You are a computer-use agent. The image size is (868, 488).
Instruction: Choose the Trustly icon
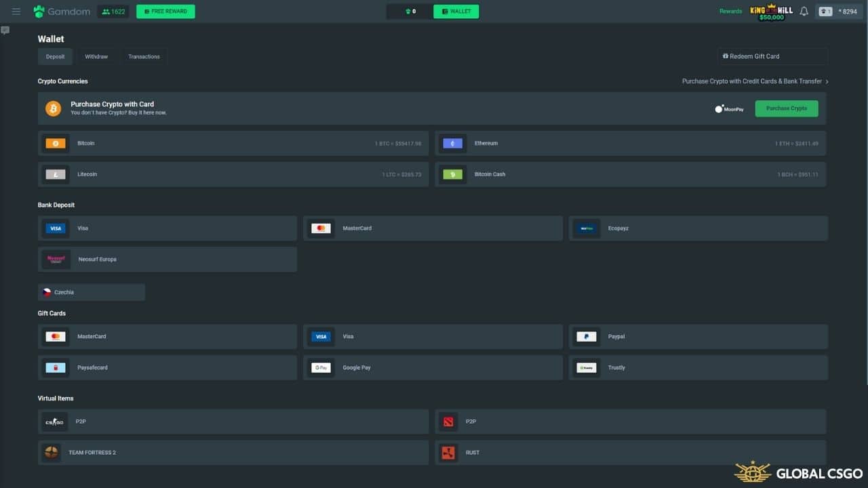[587, 368]
